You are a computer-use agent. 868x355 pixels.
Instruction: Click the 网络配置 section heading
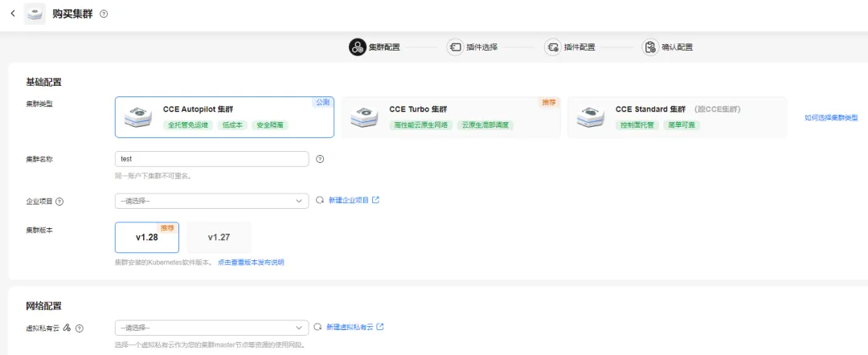point(43,306)
